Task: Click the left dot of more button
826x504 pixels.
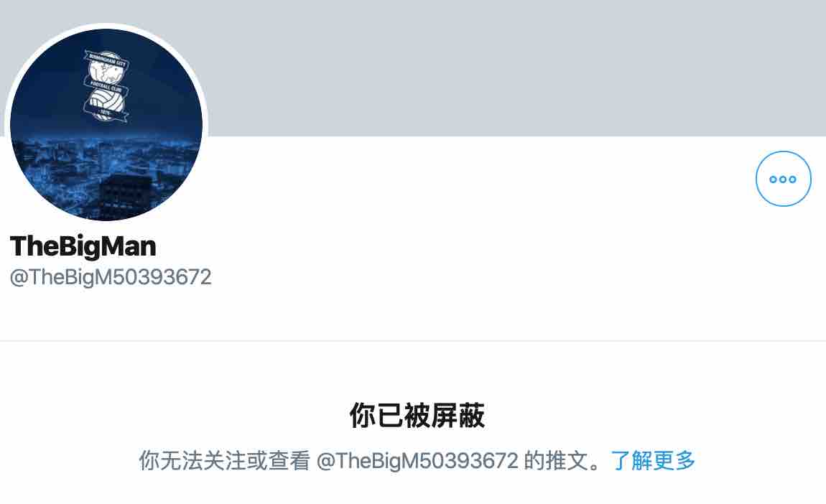Action: (x=774, y=179)
